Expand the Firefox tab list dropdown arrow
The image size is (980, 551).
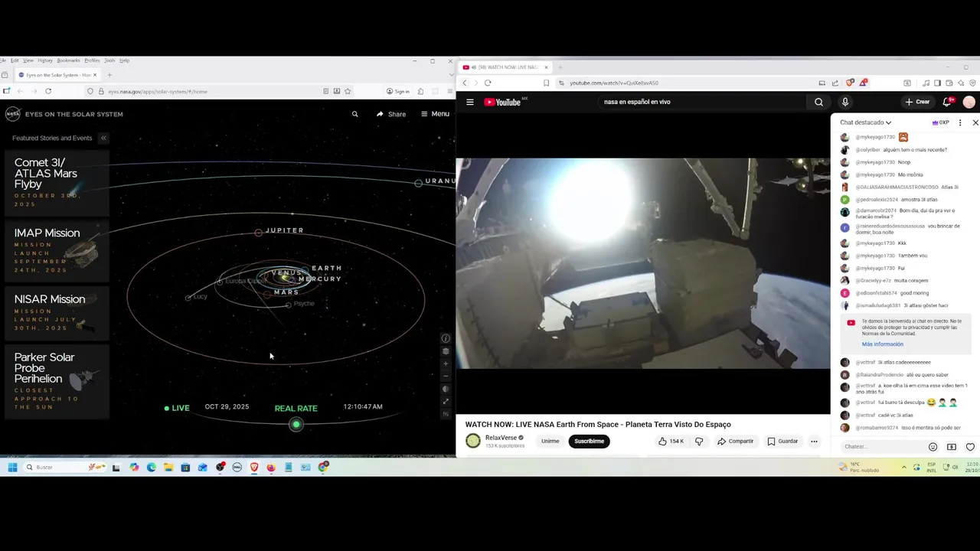click(451, 75)
